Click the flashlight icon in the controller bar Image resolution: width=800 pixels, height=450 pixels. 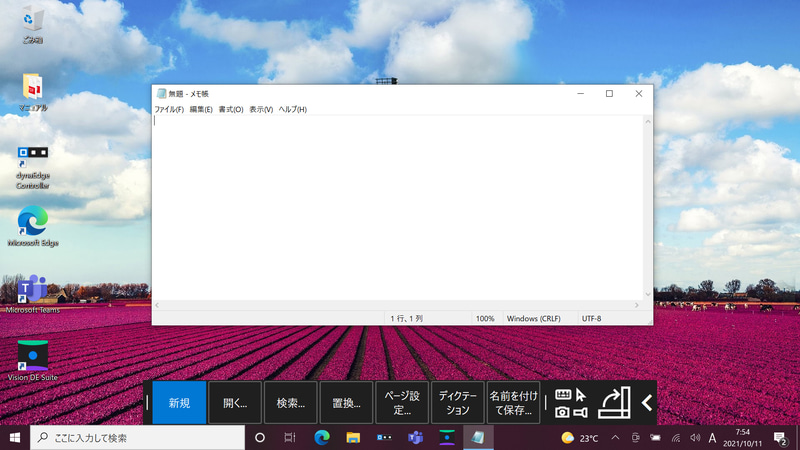pyautogui.click(x=581, y=412)
